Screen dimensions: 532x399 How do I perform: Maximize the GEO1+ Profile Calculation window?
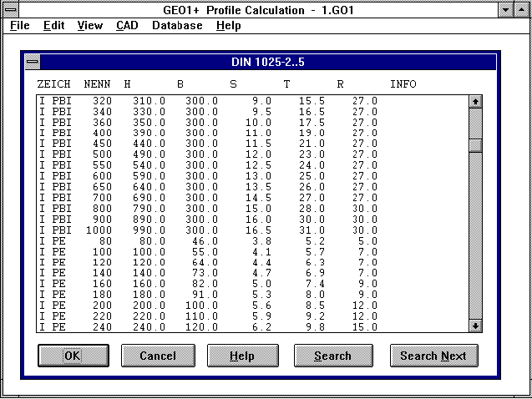pyautogui.click(x=522, y=9)
